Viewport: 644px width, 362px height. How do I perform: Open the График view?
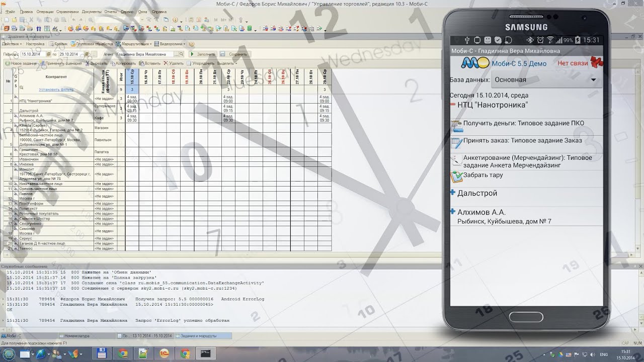[x=59, y=44]
